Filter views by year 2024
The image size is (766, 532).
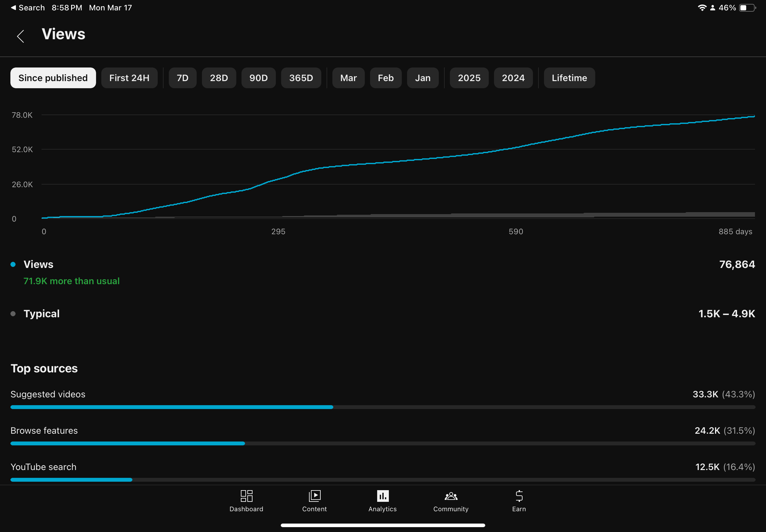pos(513,78)
